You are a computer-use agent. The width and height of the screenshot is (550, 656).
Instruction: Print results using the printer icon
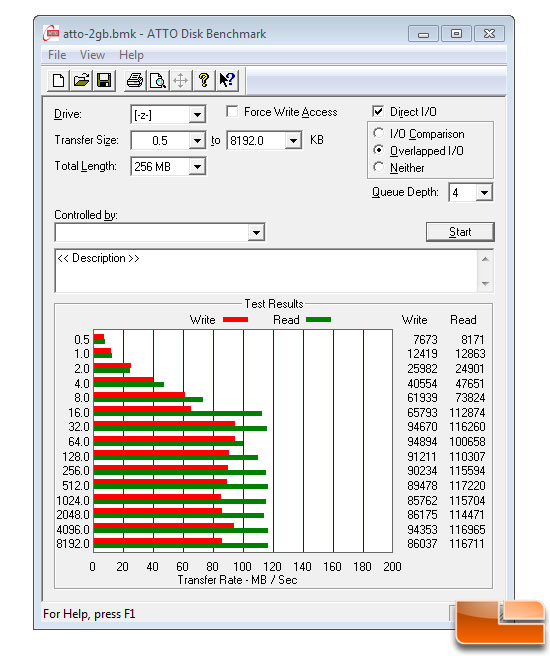coord(135,80)
